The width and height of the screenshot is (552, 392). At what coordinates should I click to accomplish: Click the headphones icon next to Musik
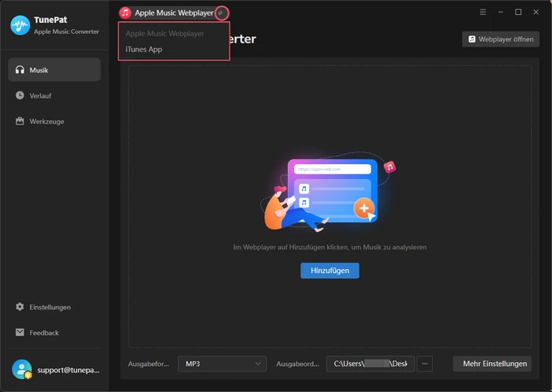click(x=20, y=69)
